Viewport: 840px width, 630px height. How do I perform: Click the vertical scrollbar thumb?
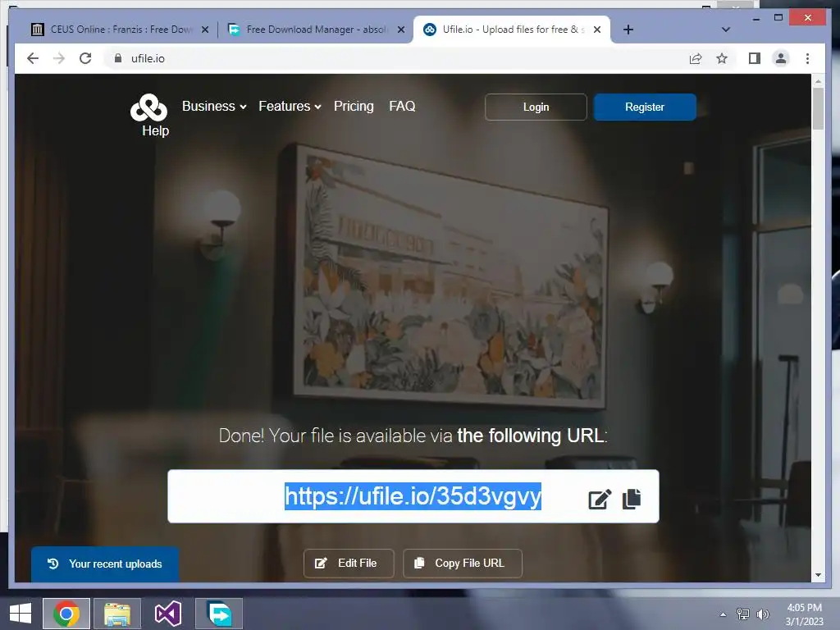pyautogui.click(x=818, y=109)
